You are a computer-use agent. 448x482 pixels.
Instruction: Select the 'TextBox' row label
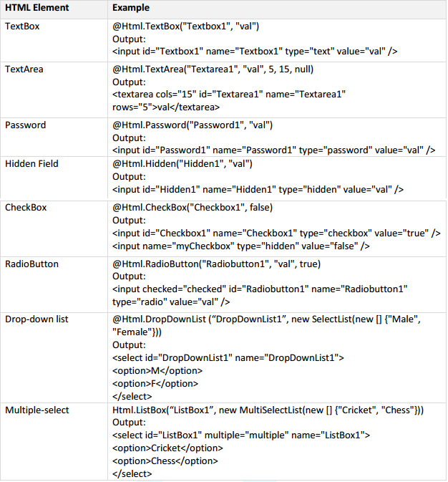click(x=22, y=26)
